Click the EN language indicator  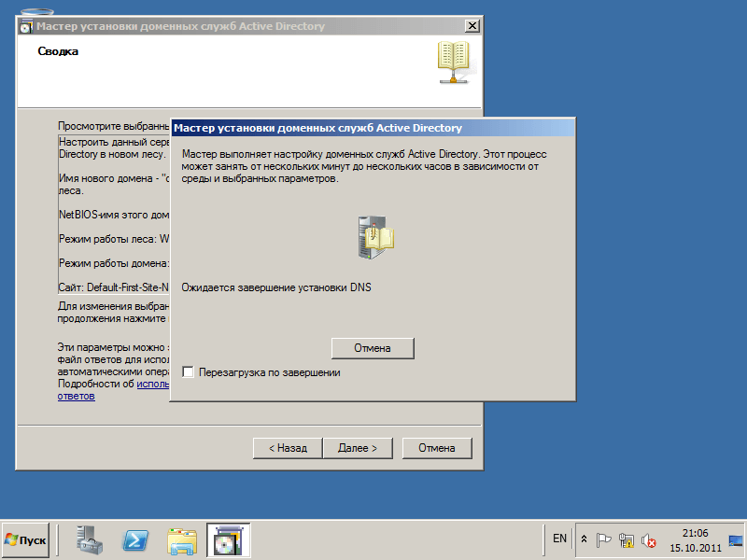pyautogui.click(x=559, y=539)
